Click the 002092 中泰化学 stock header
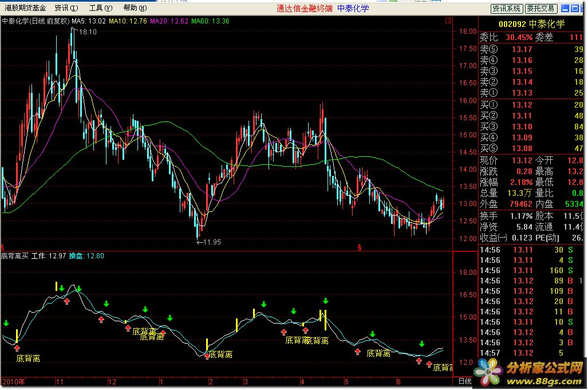The height and width of the screenshot is (390, 588). [531, 25]
